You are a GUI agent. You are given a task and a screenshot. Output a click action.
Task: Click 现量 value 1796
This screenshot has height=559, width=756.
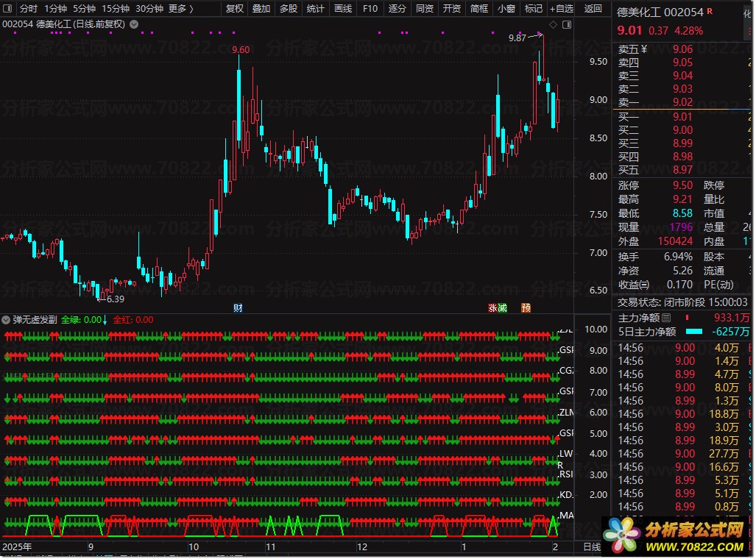[x=681, y=227]
